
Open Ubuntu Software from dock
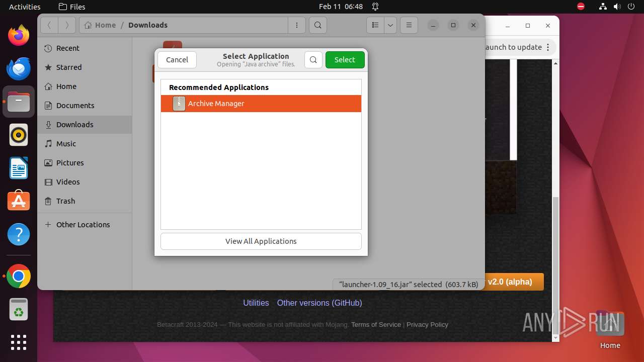click(19, 201)
